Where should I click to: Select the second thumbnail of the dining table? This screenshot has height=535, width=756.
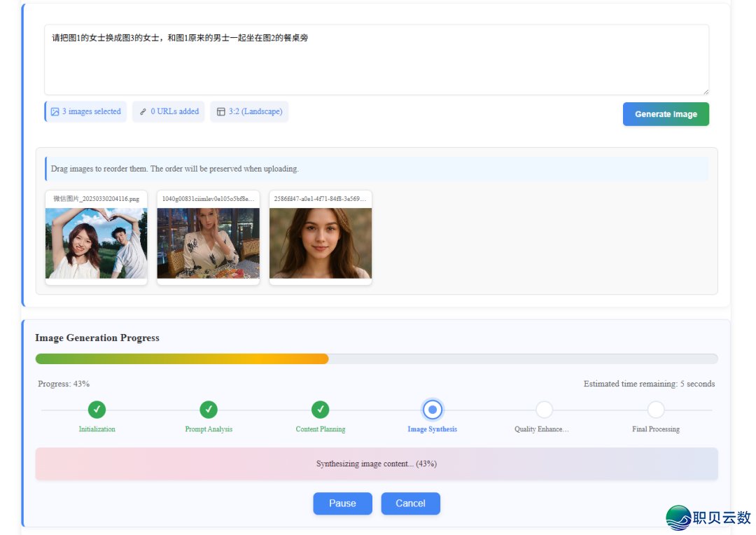point(209,243)
